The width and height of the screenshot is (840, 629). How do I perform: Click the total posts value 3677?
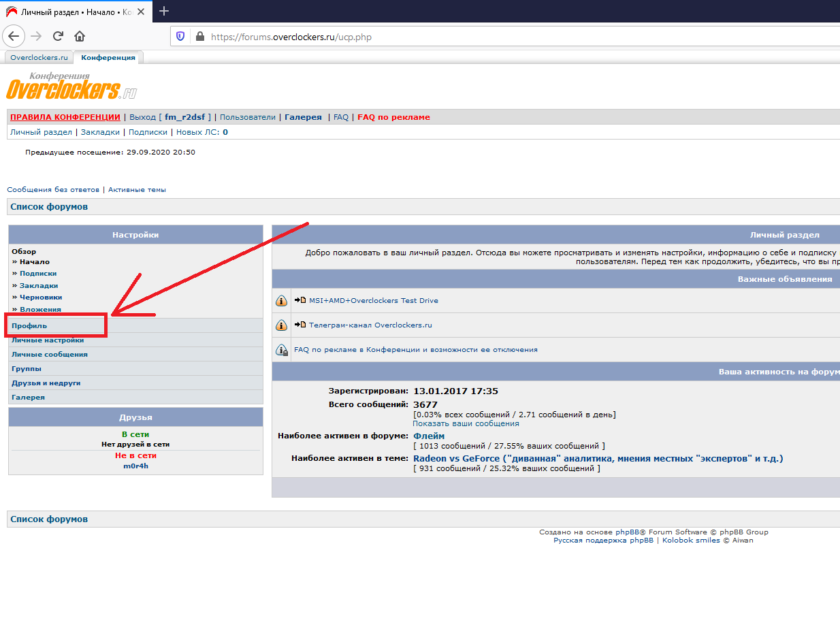[x=425, y=404]
